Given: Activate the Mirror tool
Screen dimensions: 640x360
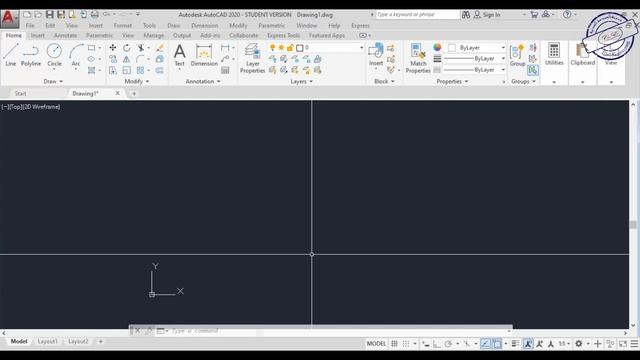Looking at the screenshot, I should point(127,59).
